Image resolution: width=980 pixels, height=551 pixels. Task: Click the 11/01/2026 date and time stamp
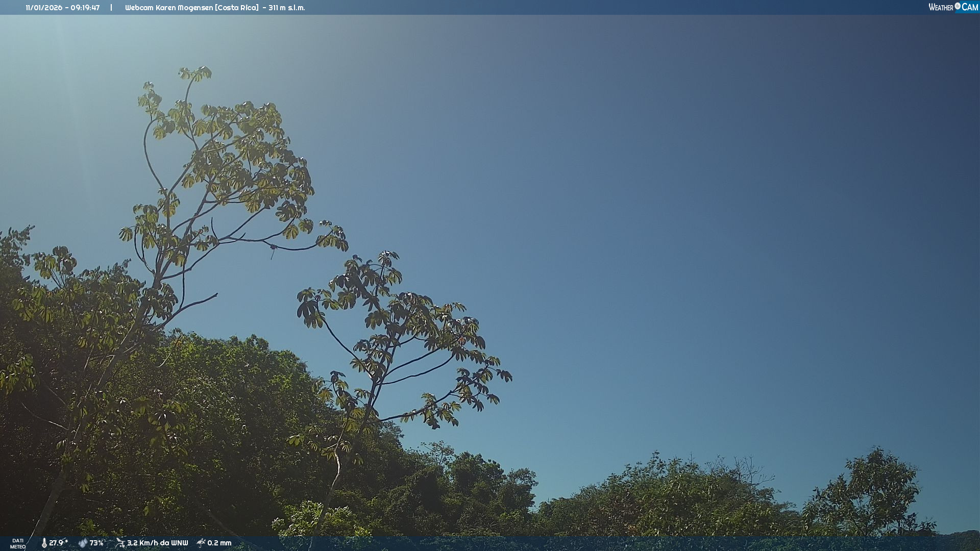tap(62, 8)
